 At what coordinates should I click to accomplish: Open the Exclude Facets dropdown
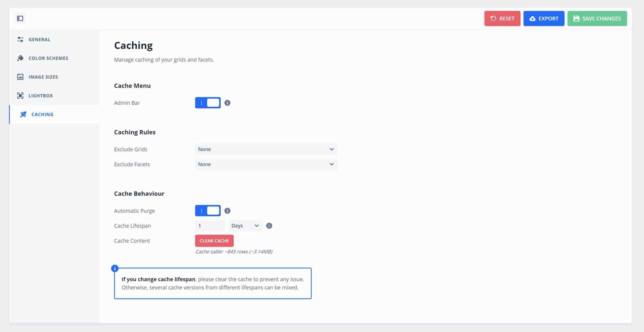pos(266,164)
